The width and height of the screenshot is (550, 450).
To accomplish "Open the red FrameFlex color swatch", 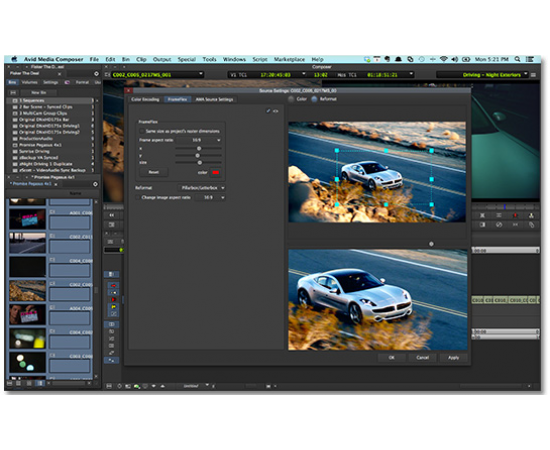I will tap(215, 172).
